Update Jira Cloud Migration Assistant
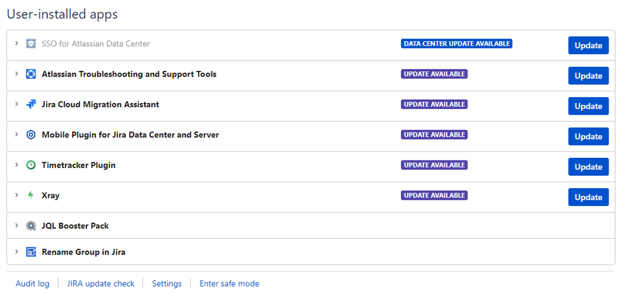The width and height of the screenshot is (644, 293). pos(588,106)
